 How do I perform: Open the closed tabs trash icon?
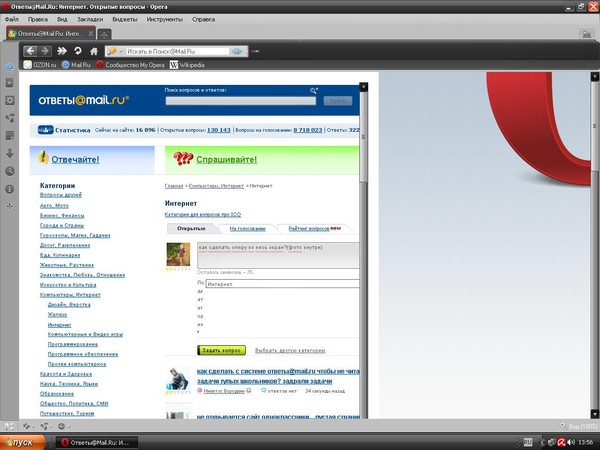(x=586, y=34)
